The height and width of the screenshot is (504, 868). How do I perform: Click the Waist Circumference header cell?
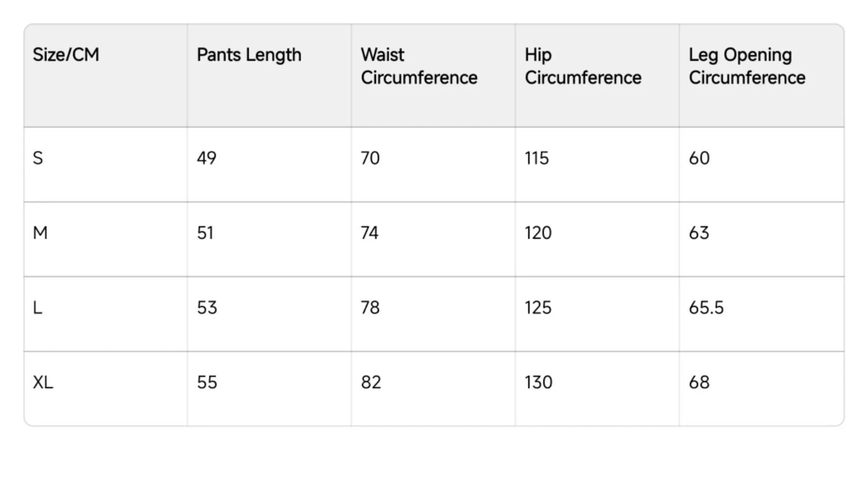(x=419, y=66)
